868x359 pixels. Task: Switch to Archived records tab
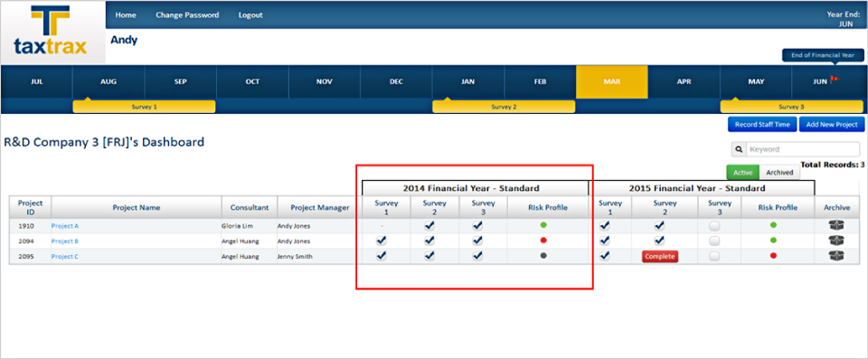click(x=779, y=173)
